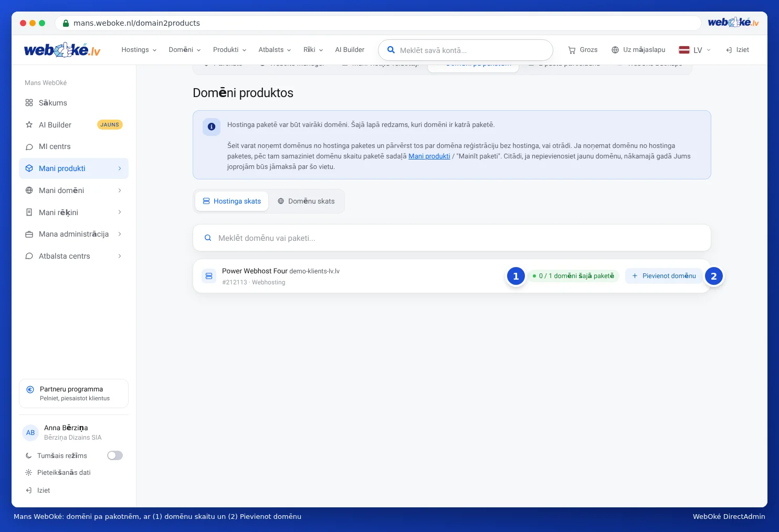Open the Rīki top menu
Screen dimensions: 779x532
pos(313,50)
